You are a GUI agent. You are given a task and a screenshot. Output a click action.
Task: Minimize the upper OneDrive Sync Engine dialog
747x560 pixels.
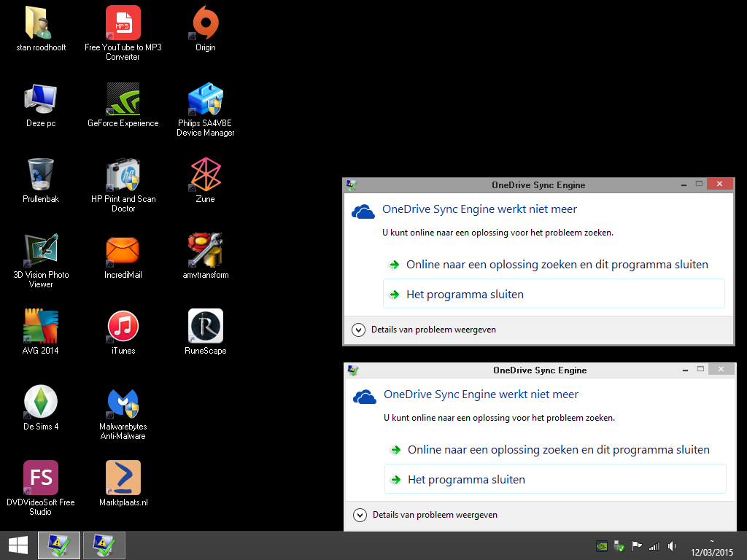(684, 184)
